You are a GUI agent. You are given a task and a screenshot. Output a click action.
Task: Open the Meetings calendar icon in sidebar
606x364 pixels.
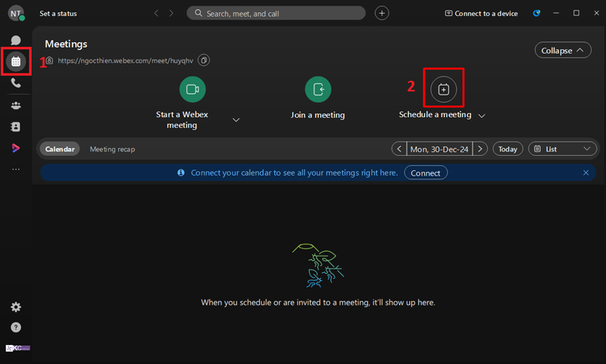pos(16,61)
